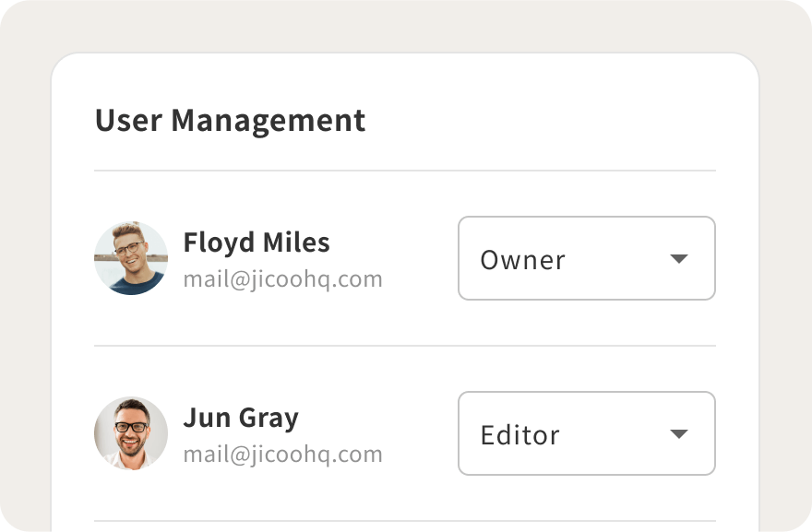Click Jun Gray's profile photo
Image resolution: width=812 pixels, height=532 pixels.
(x=131, y=433)
